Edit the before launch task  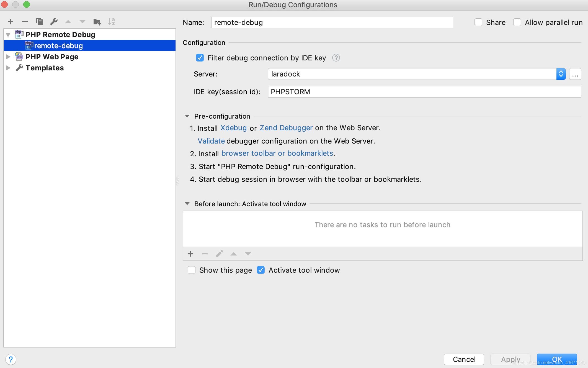219,254
